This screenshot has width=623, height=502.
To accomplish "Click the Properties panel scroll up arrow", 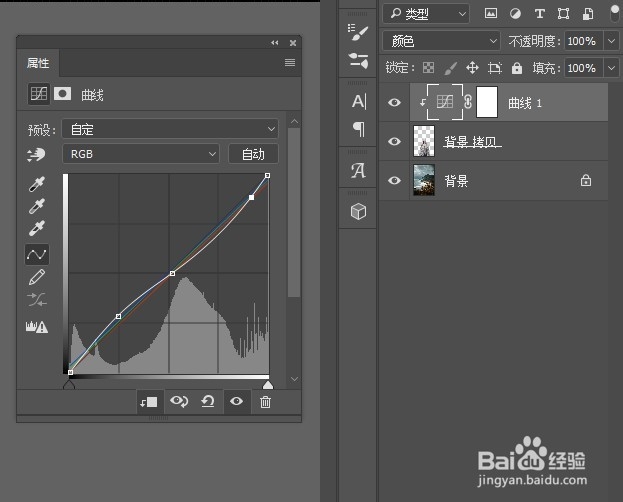I will (x=294, y=121).
